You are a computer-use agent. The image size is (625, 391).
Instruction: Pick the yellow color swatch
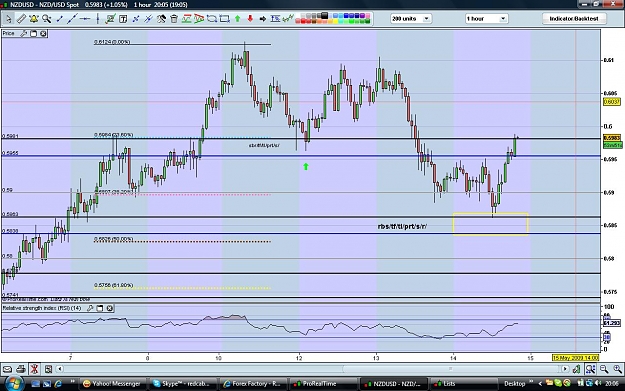coord(336,21)
